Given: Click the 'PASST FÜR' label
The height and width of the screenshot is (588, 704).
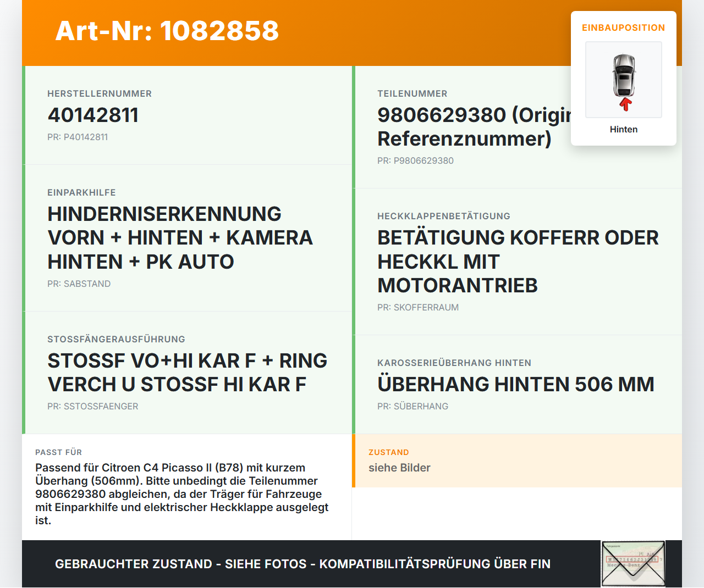Looking at the screenshot, I should coord(58,452).
